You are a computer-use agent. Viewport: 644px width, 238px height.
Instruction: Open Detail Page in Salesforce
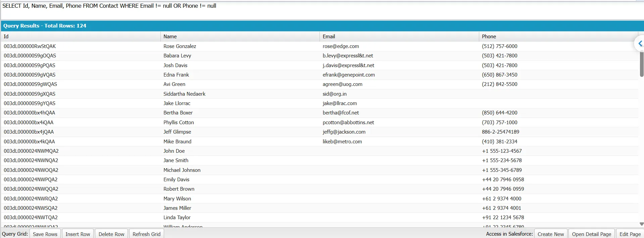point(592,234)
